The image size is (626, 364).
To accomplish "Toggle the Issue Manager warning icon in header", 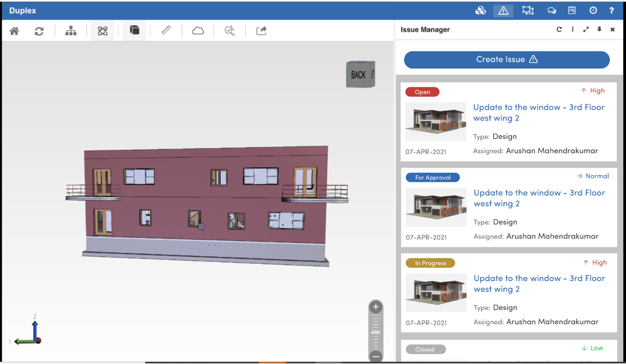I will [x=503, y=11].
